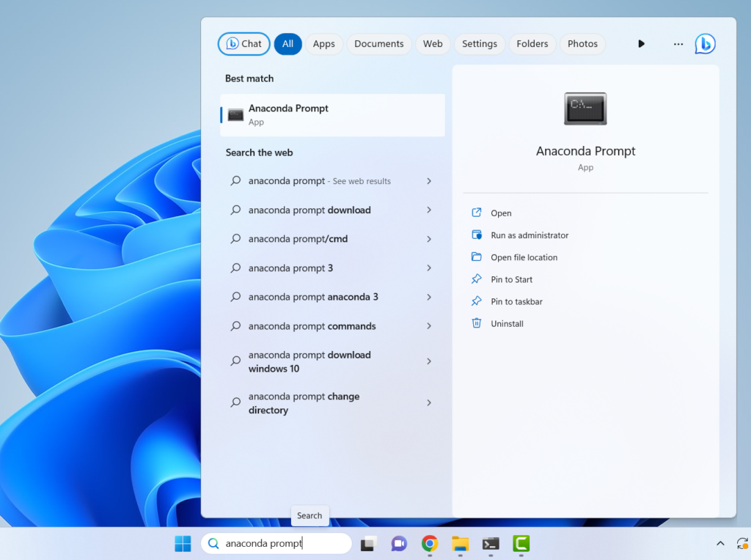
Task: Switch to the Apps filter tab
Action: [323, 44]
